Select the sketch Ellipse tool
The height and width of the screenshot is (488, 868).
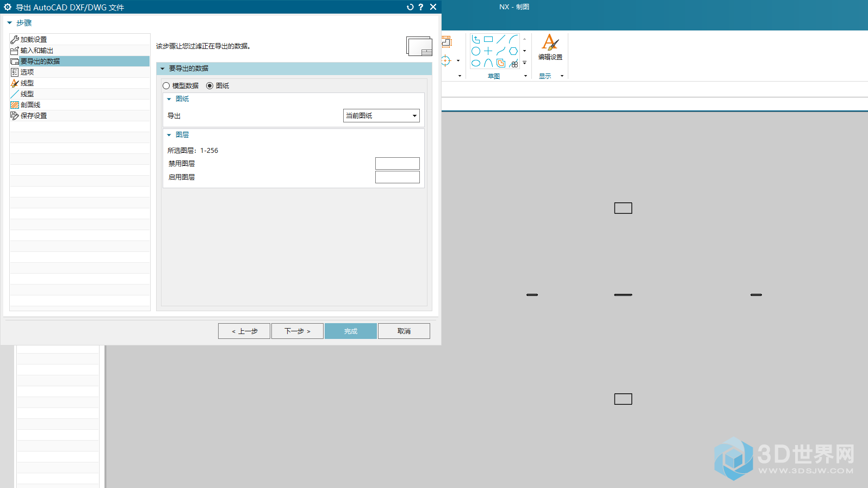point(476,63)
